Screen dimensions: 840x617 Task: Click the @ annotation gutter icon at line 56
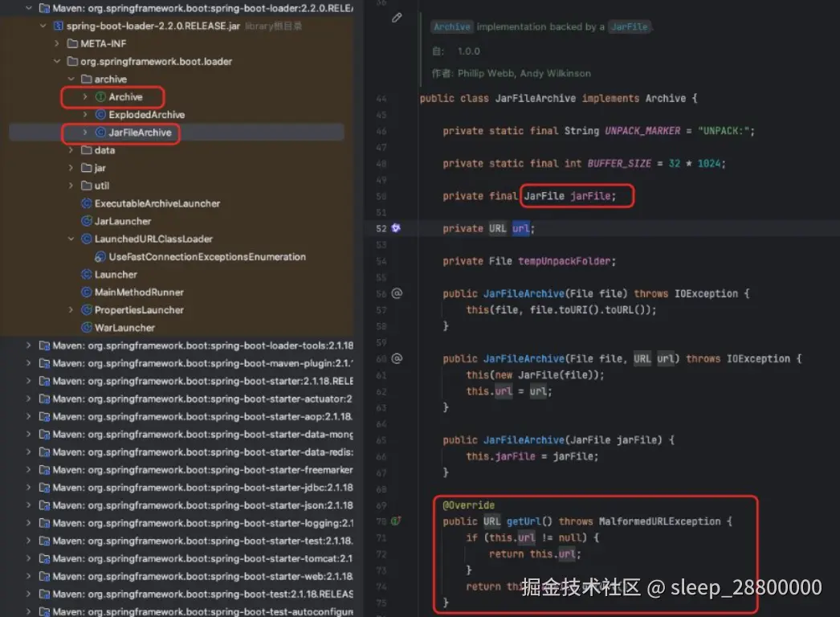397,293
